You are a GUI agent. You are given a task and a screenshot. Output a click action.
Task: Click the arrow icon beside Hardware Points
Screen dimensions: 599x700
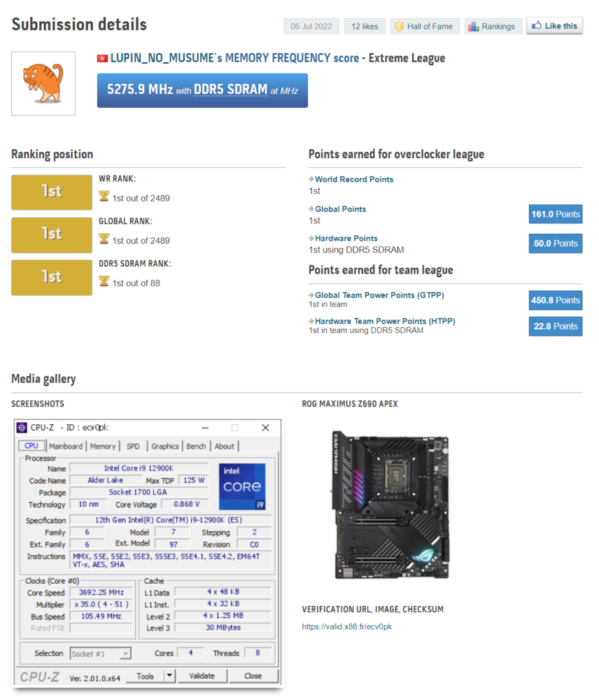point(311,238)
